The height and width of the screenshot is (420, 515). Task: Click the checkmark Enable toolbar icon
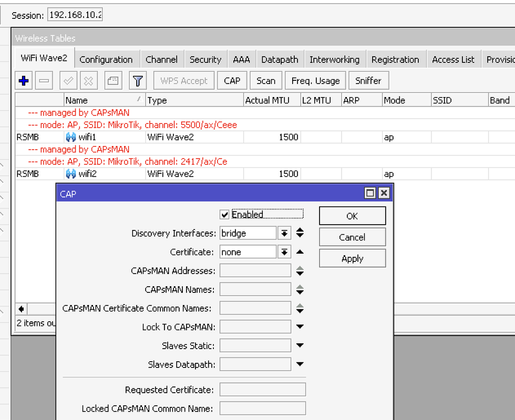68,80
